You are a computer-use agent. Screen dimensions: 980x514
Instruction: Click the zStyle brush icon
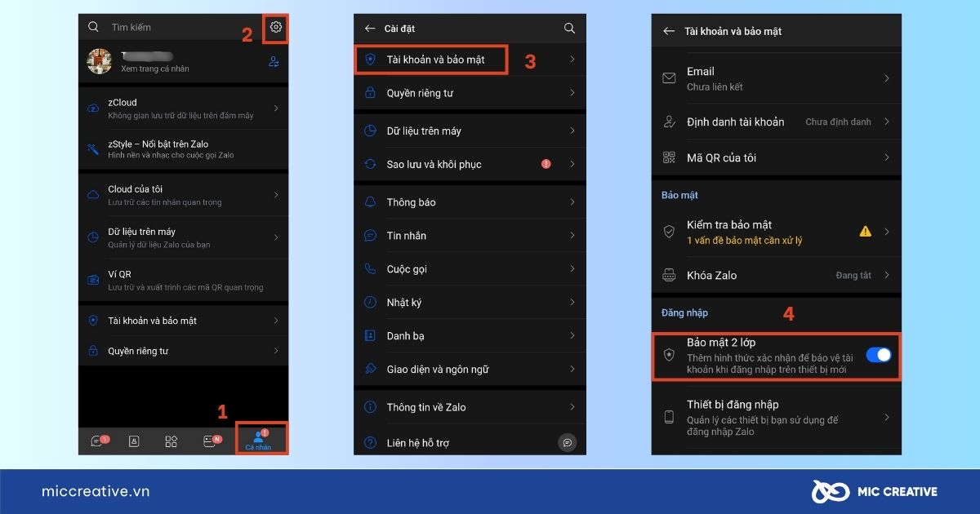pos(93,148)
